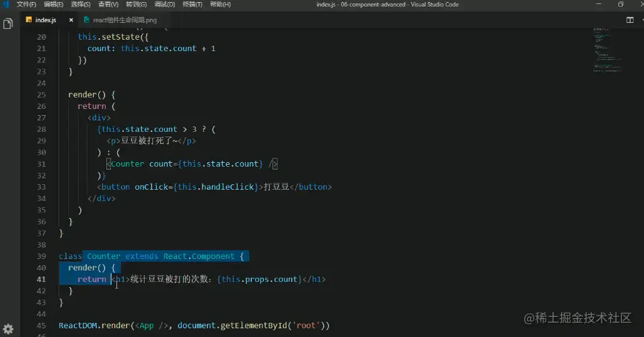The image size is (644, 337).
Task: Restore the Visual Studio Code window
Action: tap(620, 4)
